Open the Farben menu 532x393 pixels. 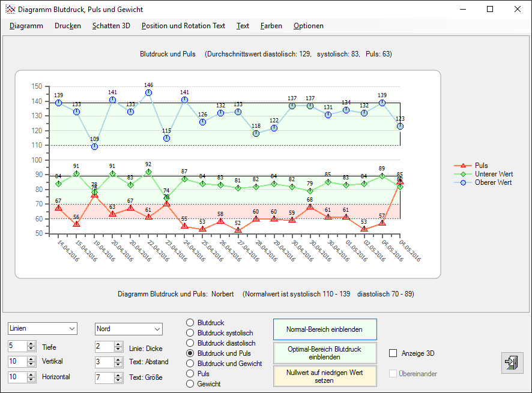pyautogui.click(x=271, y=26)
